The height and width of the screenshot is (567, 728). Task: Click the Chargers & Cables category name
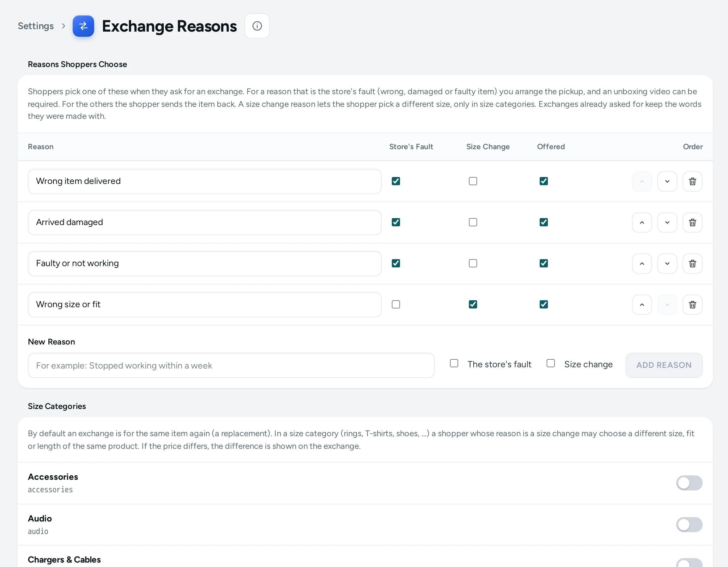pos(64,560)
